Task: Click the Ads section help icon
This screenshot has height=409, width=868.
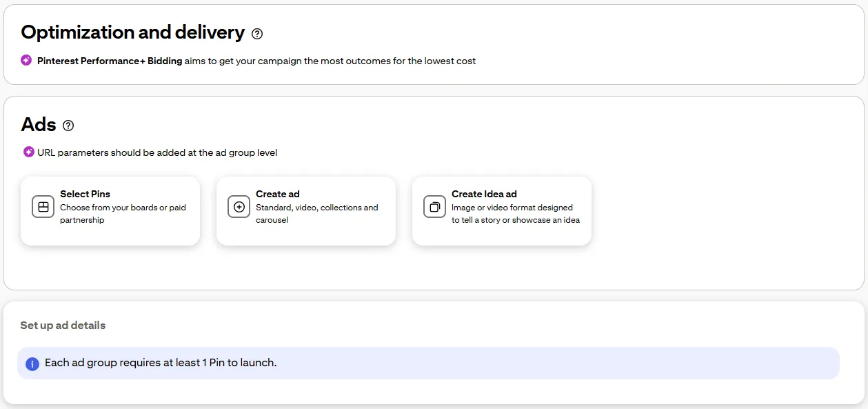Action: pyautogui.click(x=68, y=126)
